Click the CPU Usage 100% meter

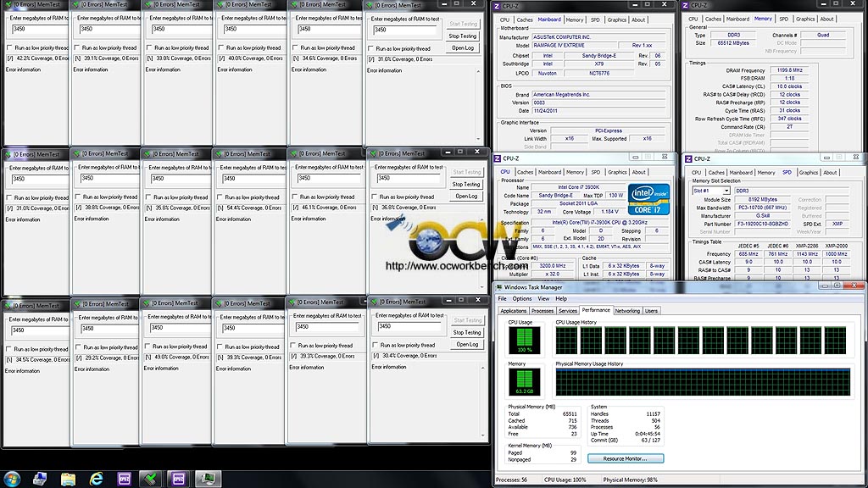pos(524,341)
